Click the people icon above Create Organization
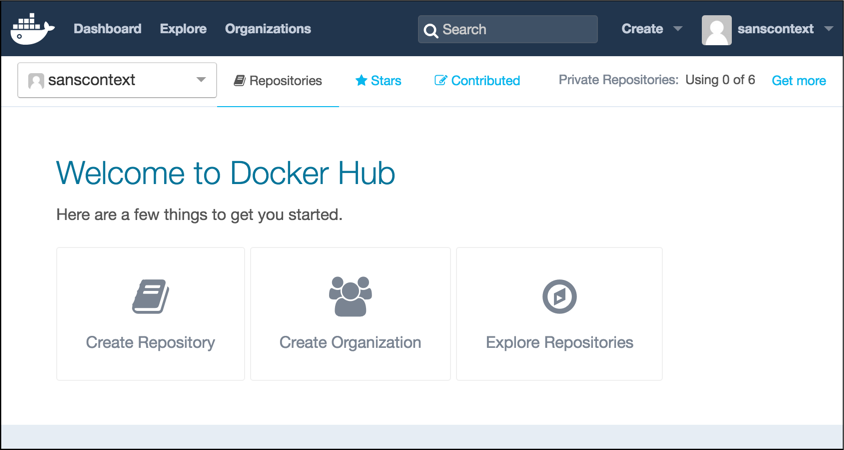 pos(350,296)
